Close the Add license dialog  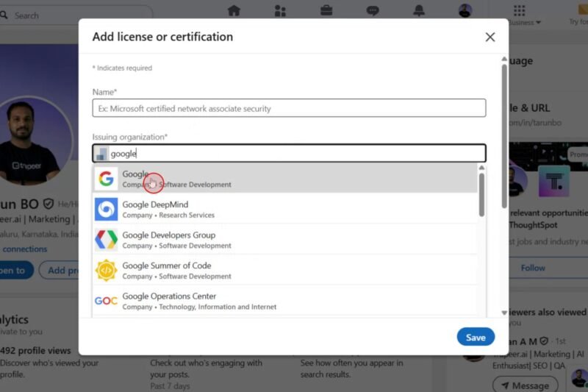click(x=490, y=37)
